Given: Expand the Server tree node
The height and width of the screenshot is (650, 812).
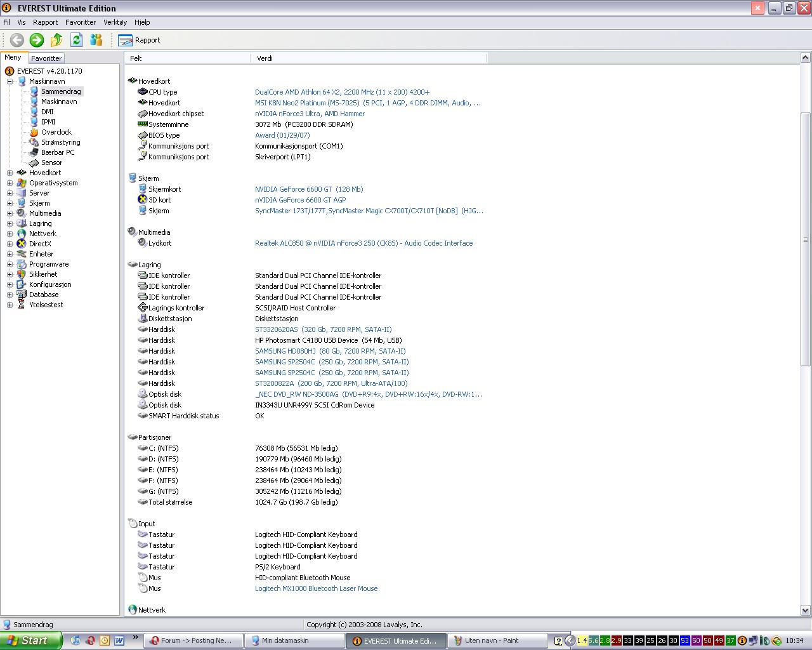Looking at the screenshot, I should pos(10,193).
